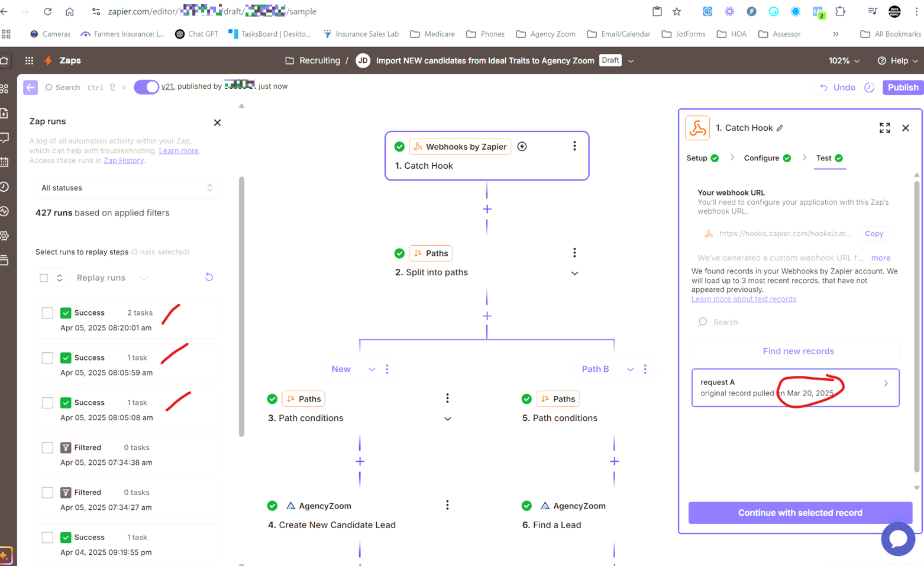Open the Replay runs dropdown
Image resolution: width=924 pixels, height=566 pixels.
click(112, 278)
